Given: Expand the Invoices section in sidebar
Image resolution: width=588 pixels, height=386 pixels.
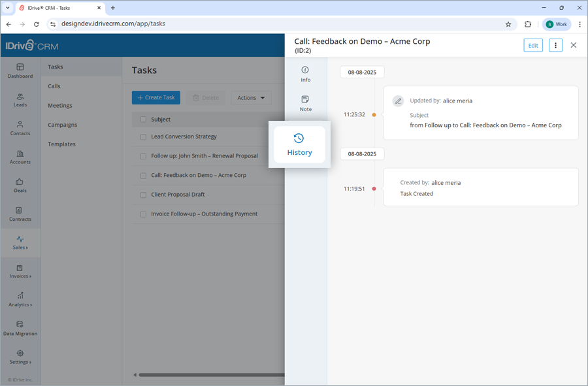Looking at the screenshot, I should click(x=20, y=272).
